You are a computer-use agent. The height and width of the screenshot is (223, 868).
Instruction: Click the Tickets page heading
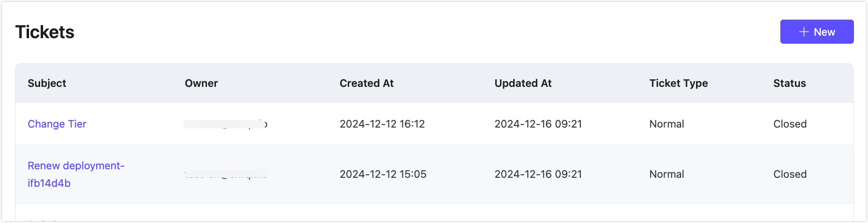tap(45, 32)
